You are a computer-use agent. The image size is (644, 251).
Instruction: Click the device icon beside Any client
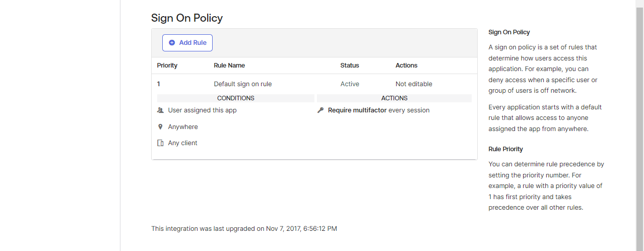coord(160,143)
